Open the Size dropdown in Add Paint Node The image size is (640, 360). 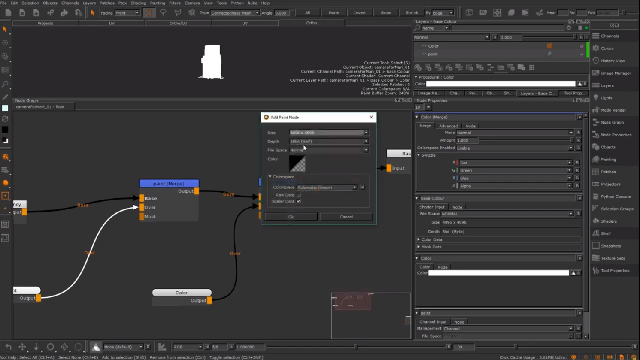coord(329,133)
